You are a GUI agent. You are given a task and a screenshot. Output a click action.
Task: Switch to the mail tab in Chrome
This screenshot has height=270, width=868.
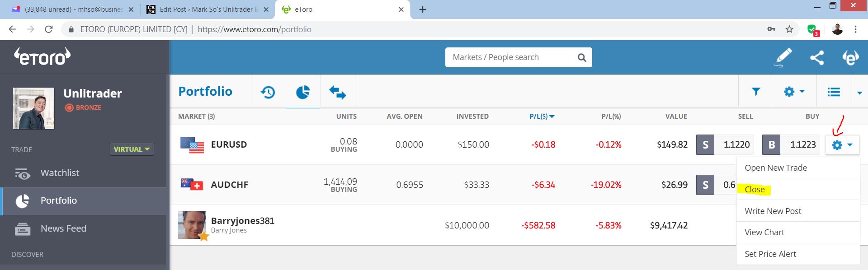[x=72, y=9]
